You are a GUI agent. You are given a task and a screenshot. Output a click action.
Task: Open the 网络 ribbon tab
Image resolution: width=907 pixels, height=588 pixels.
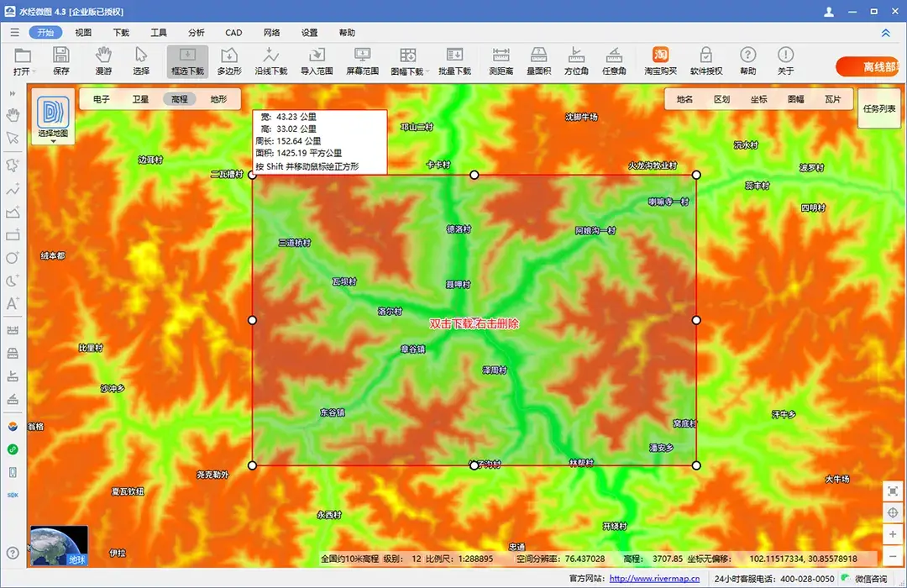(272, 33)
